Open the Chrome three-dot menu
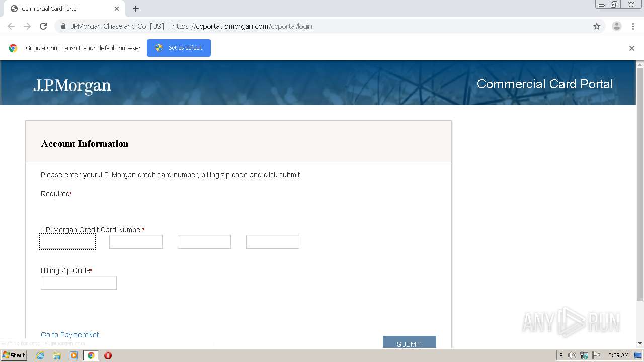Viewport: 644px width, 362px height. (x=633, y=26)
